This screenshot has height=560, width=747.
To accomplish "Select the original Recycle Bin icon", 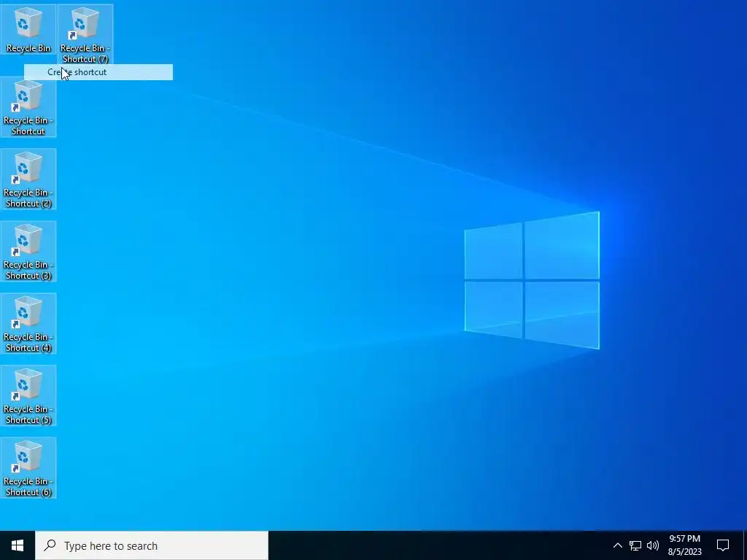I will click(28, 29).
